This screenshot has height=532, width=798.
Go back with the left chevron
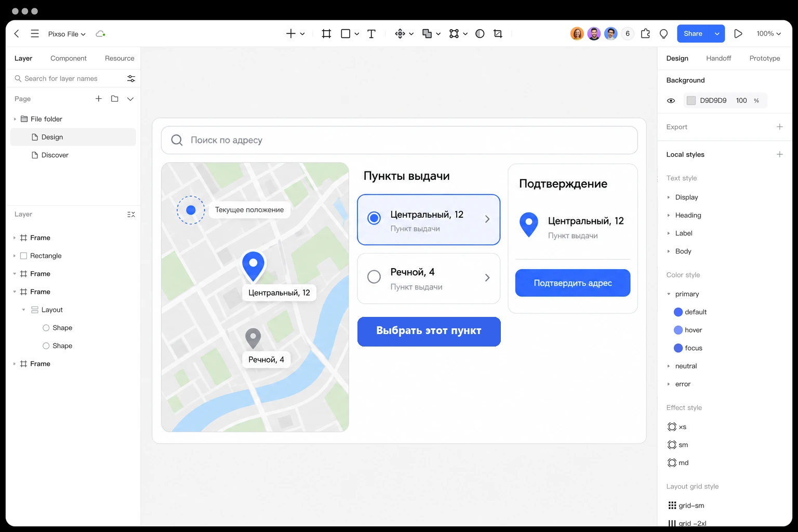pyautogui.click(x=17, y=34)
